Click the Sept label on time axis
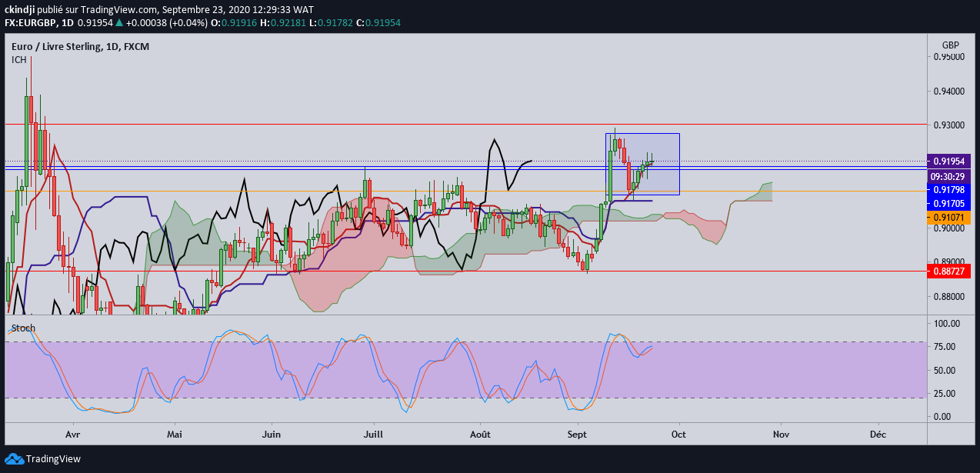 click(x=576, y=434)
